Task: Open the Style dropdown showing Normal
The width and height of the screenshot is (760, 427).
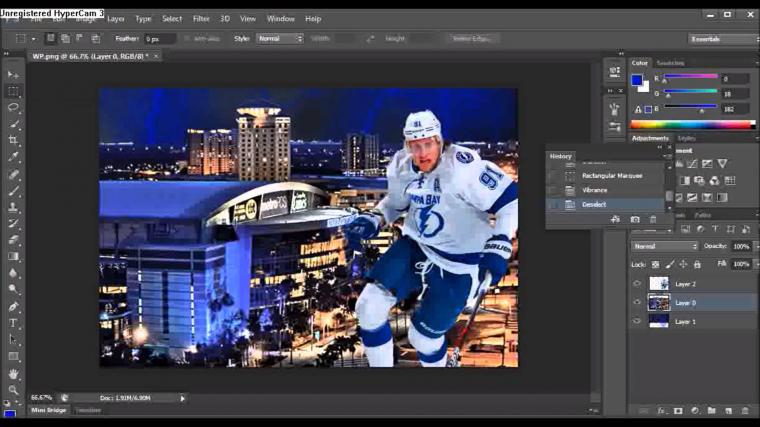Action: point(279,38)
